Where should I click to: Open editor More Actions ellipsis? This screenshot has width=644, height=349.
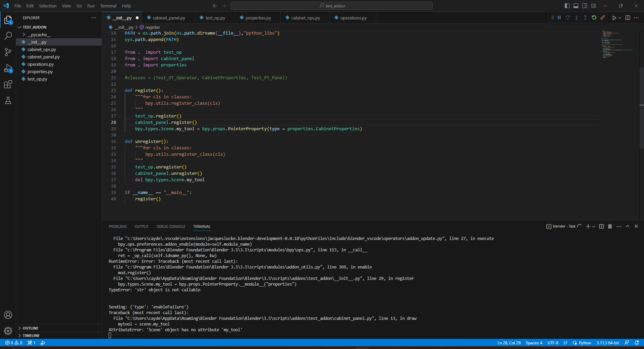(x=636, y=18)
